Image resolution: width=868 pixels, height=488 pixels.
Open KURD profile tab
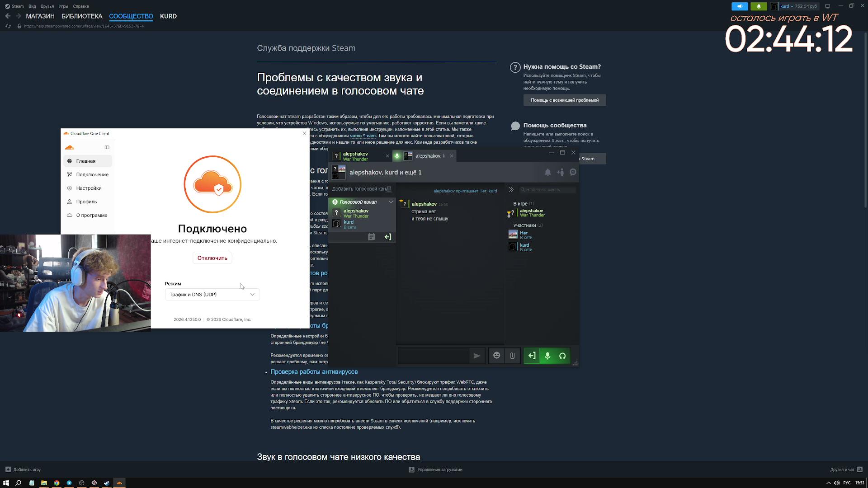[168, 16]
